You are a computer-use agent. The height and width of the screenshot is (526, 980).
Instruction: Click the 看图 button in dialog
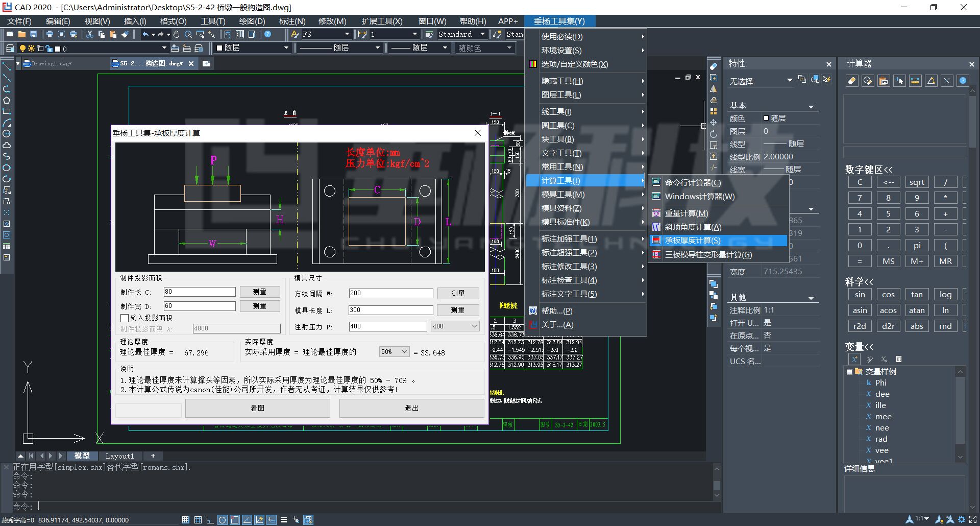(x=258, y=408)
